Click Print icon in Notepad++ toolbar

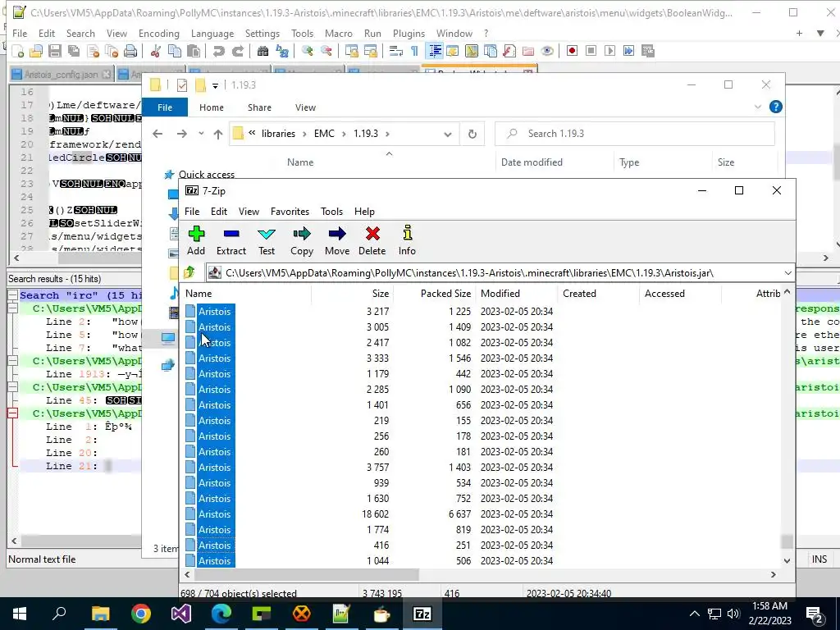(130, 51)
